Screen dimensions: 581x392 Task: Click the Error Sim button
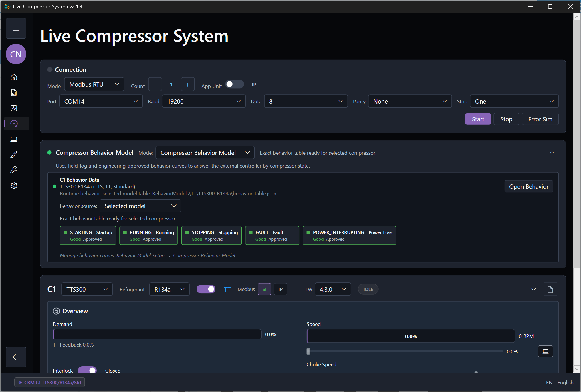(540, 119)
